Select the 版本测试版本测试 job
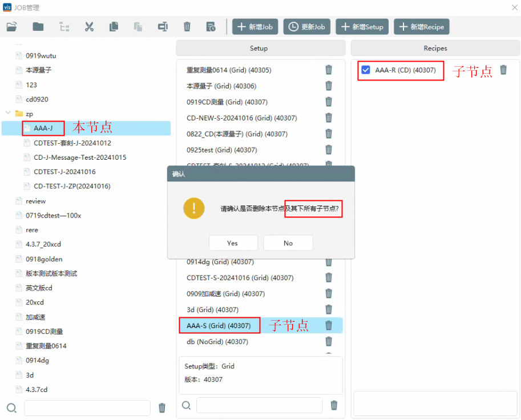 (51, 273)
